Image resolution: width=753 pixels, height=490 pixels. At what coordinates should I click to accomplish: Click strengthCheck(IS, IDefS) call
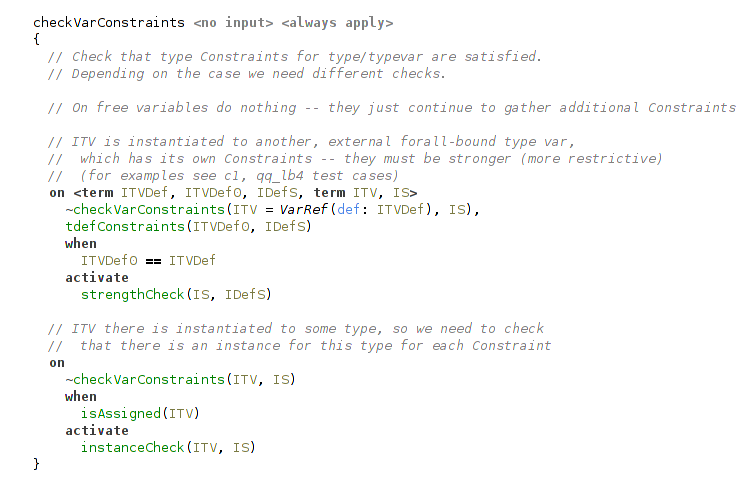click(176, 294)
